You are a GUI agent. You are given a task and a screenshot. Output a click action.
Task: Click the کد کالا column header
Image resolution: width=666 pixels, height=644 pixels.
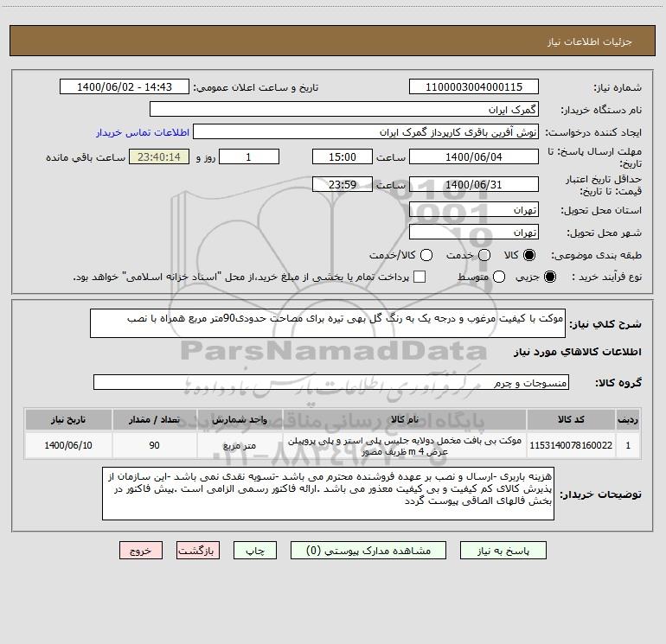[571, 419]
